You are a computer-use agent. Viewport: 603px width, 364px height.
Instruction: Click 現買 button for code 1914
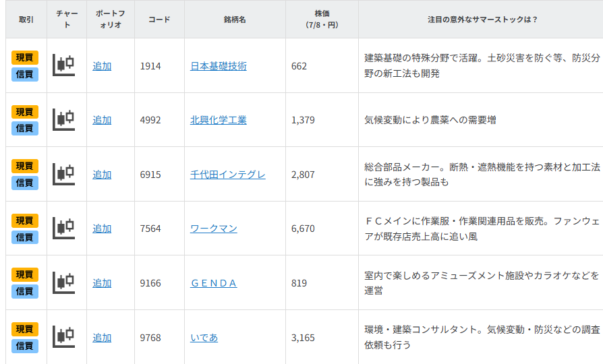24,57
